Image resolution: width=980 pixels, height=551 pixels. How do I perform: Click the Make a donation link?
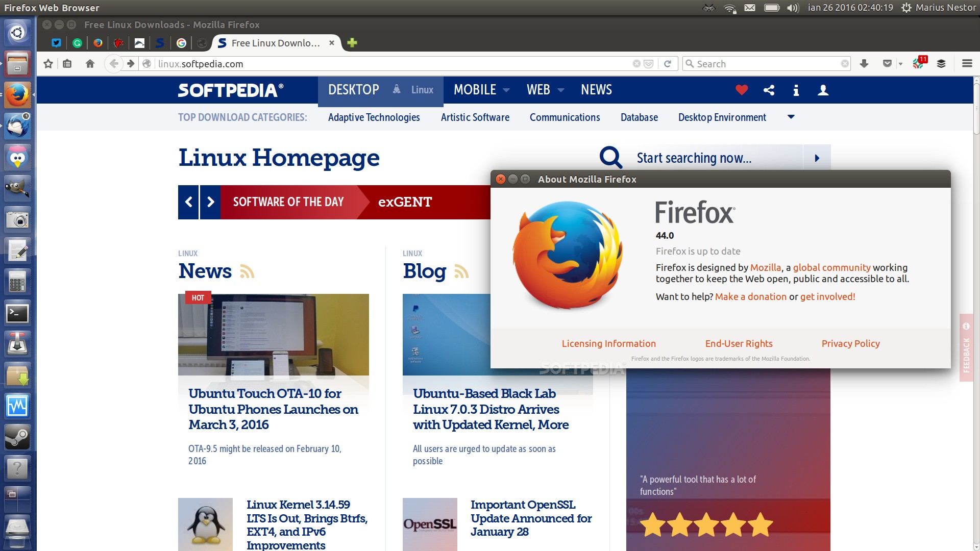[750, 296]
